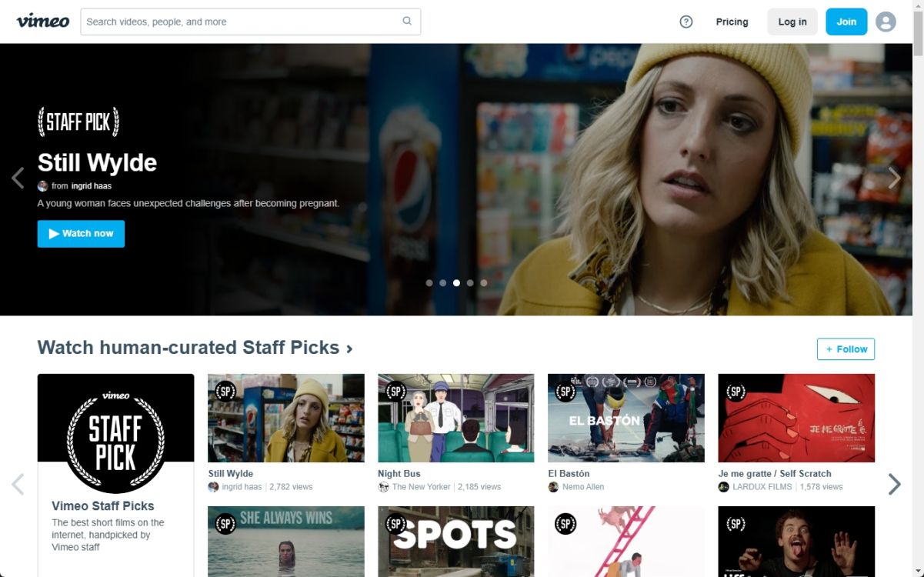Click the Log in menu item
Viewport: 924px width, 577px height.
tap(792, 22)
